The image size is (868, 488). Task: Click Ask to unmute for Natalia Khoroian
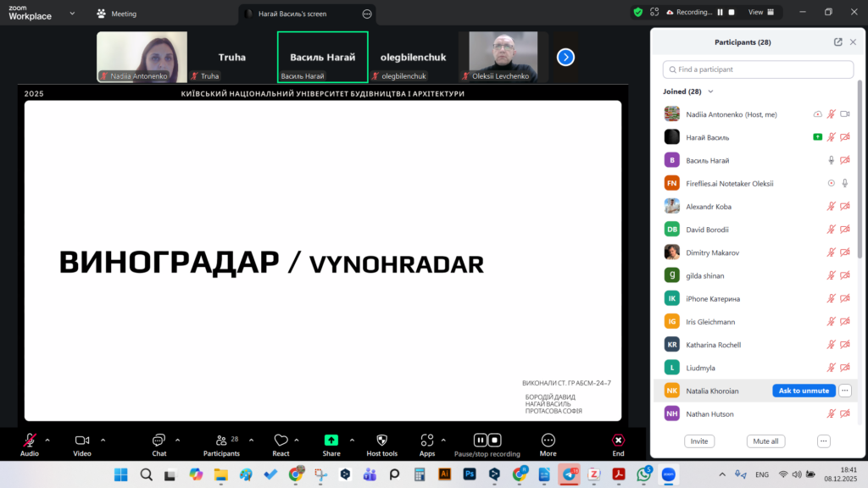click(803, 391)
